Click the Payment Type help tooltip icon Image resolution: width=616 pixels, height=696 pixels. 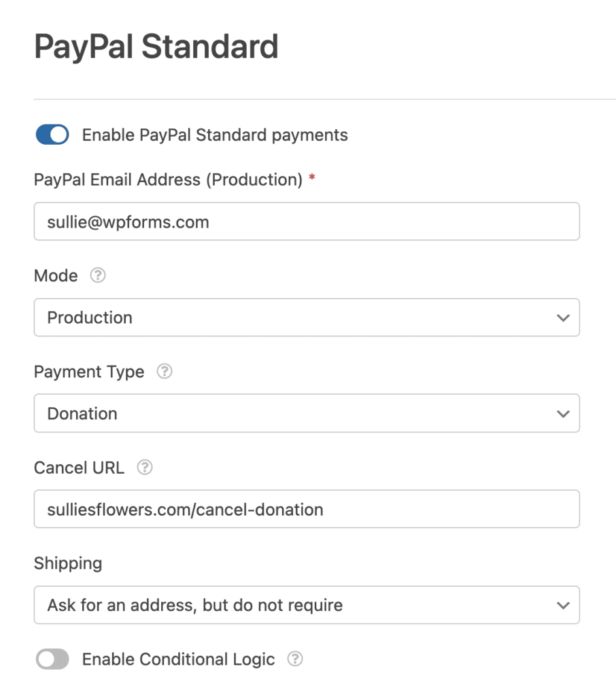tap(163, 372)
